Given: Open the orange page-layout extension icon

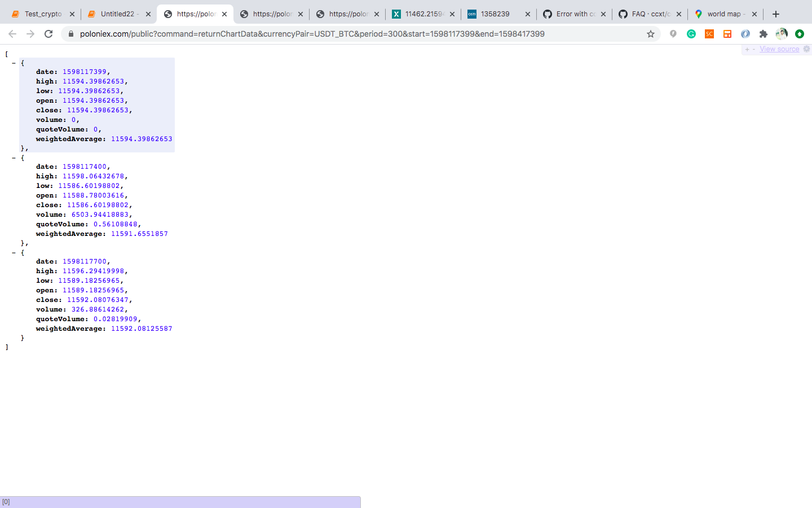Looking at the screenshot, I should pos(727,34).
